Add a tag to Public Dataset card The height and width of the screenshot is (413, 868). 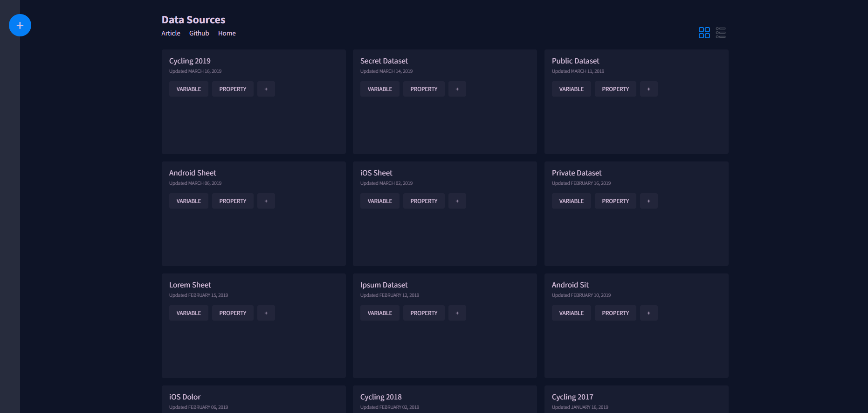pyautogui.click(x=649, y=89)
